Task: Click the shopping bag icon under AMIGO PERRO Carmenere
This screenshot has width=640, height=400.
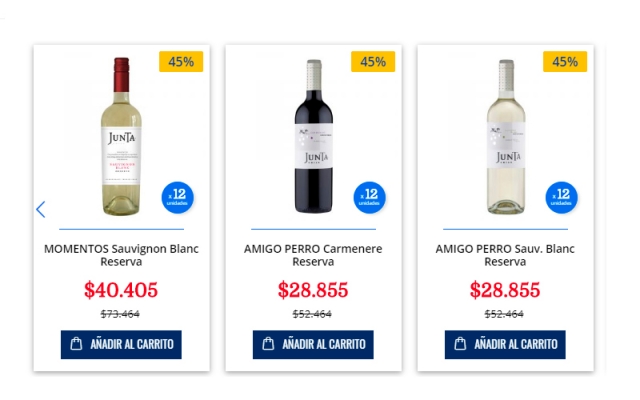Action: pyautogui.click(x=268, y=344)
